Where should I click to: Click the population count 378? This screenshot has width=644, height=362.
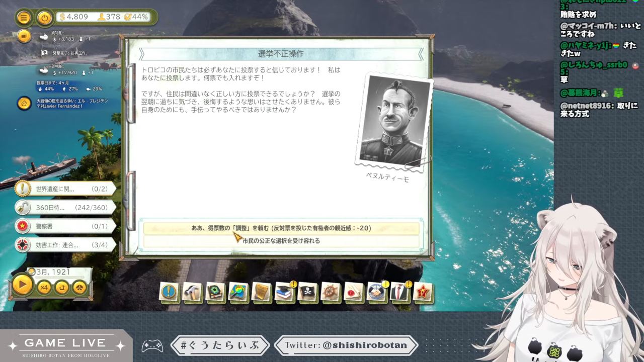click(x=109, y=17)
